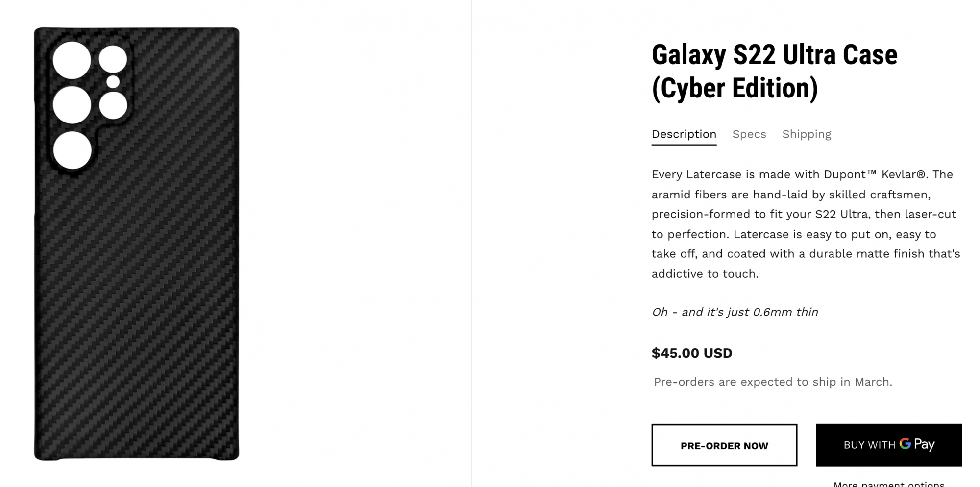Open More payment options link
980x487 pixels.
point(888,484)
